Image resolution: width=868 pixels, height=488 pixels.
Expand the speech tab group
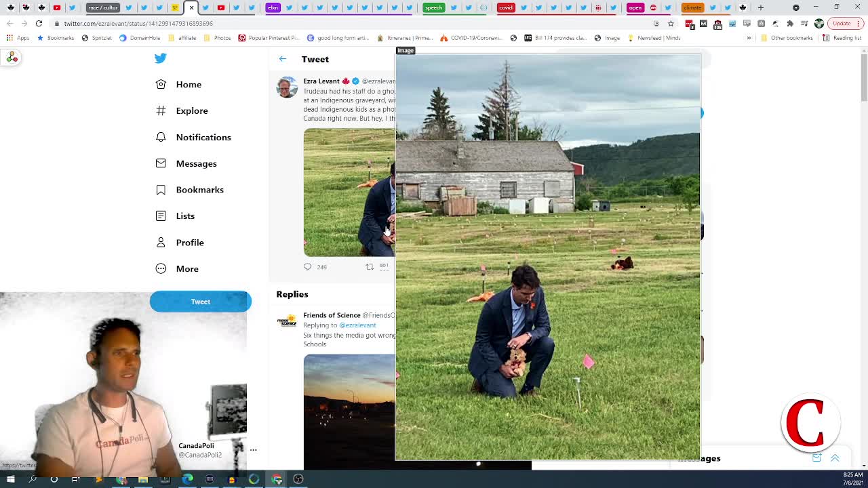433,7
